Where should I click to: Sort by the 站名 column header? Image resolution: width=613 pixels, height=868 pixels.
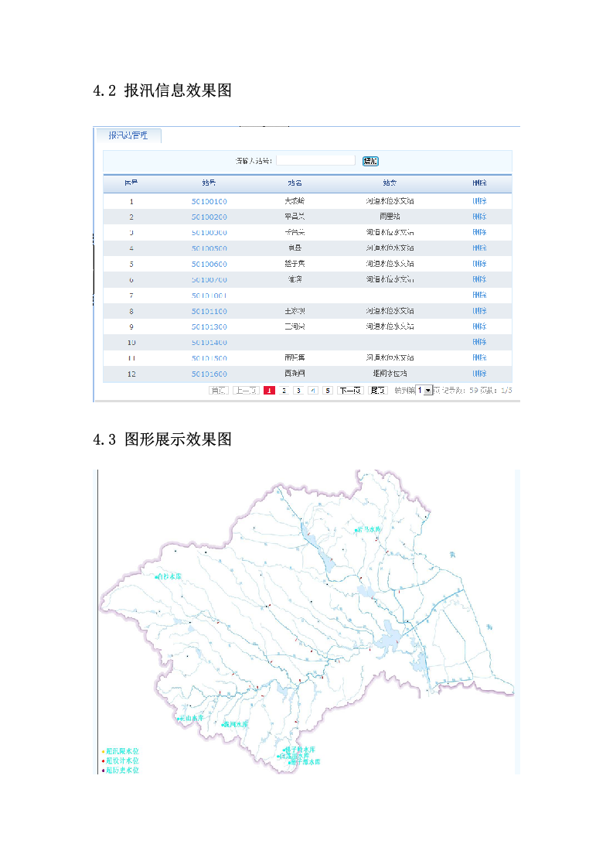click(x=295, y=183)
